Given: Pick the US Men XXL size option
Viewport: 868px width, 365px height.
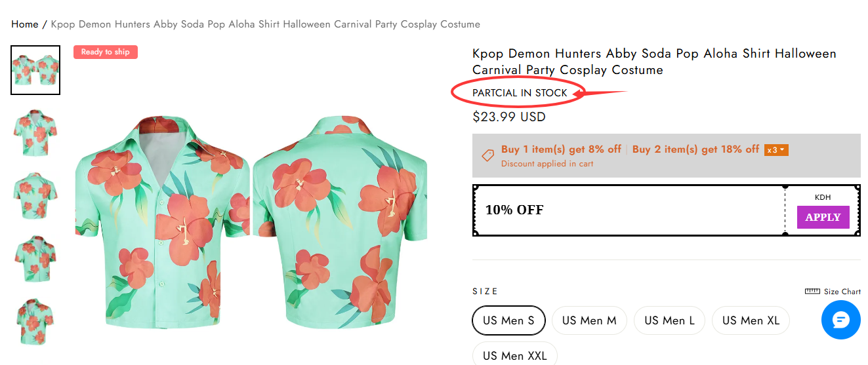Looking at the screenshot, I should coord(514,356).
